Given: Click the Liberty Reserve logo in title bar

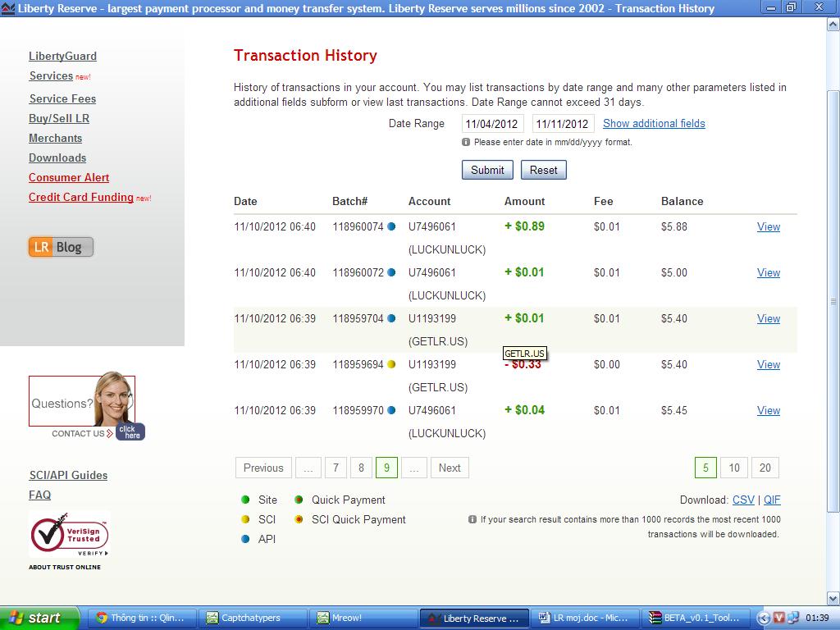Looking at the screenshot, I should pos(7,8).
